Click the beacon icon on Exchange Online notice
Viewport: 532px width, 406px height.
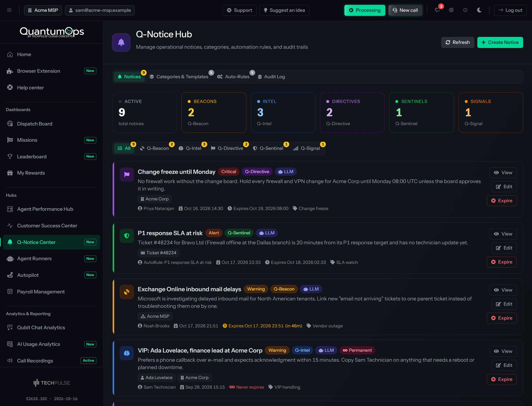click(127, 292)
